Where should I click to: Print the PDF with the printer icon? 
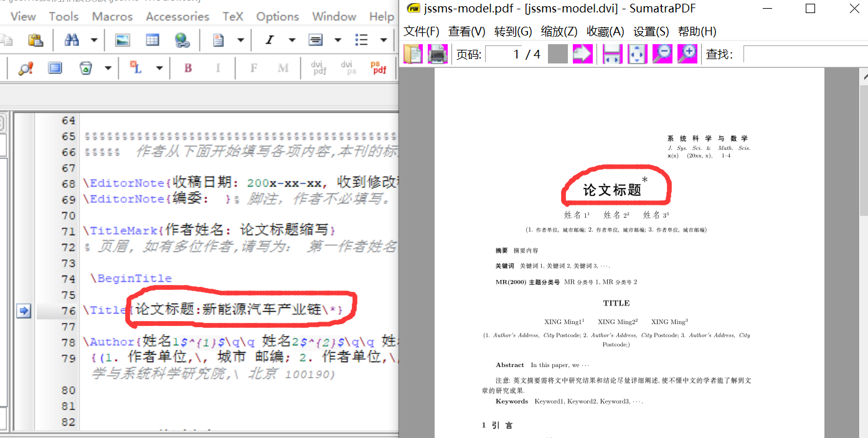(x=438, y=54)
